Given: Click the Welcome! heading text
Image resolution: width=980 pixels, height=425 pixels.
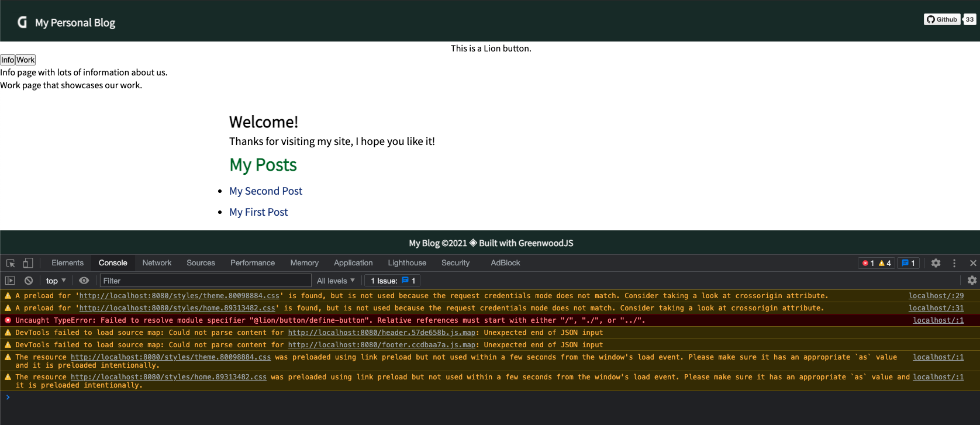Looking at the screenshot, I should 264,122.
